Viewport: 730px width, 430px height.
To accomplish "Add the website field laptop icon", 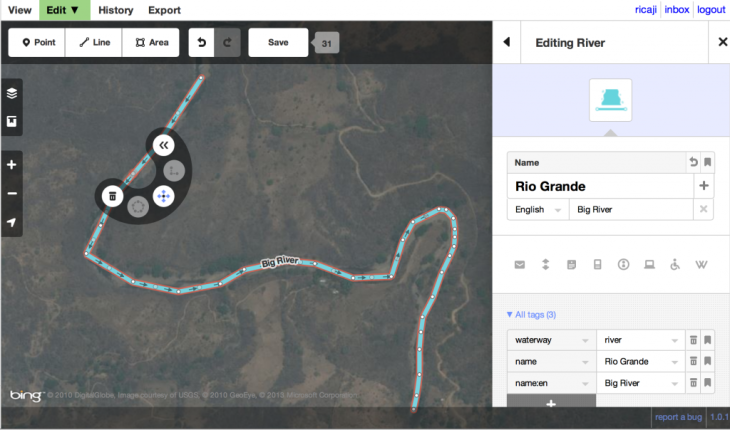I will 649,265.
